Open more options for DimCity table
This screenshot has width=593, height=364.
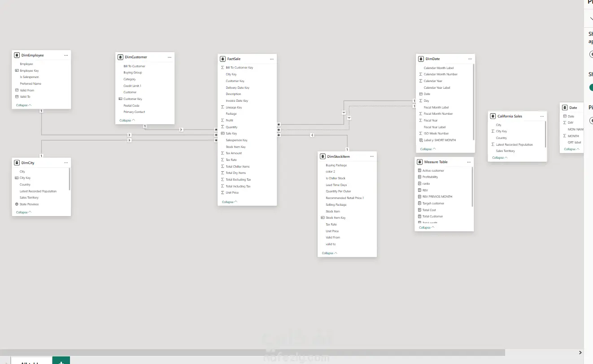point(66,163)
